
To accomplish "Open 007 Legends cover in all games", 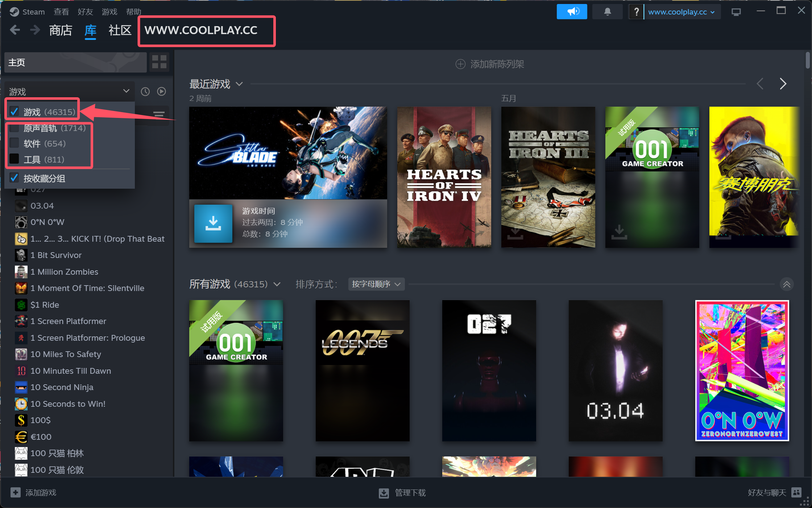I will click(x=362, y=370).
